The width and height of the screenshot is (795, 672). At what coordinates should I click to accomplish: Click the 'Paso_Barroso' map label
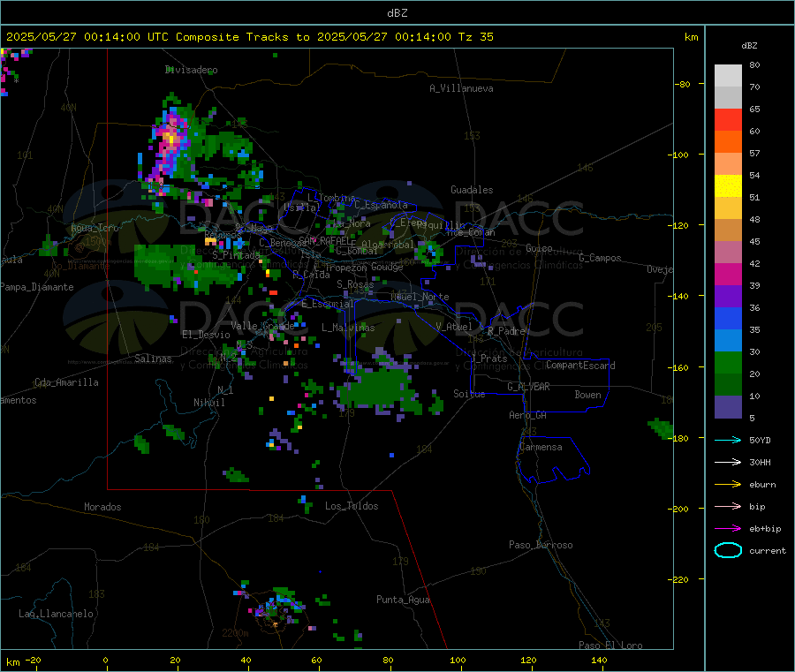coord(541,545)
